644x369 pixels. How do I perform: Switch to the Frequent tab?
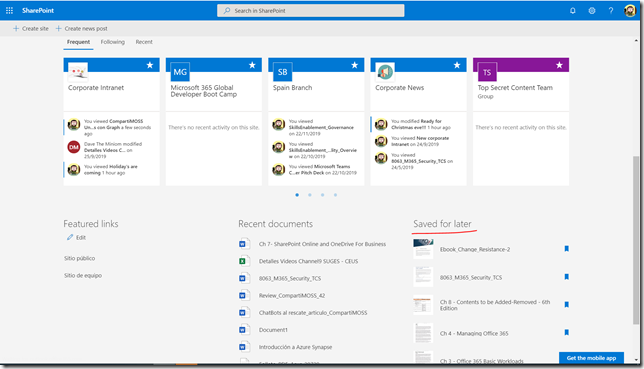point(78,42)
